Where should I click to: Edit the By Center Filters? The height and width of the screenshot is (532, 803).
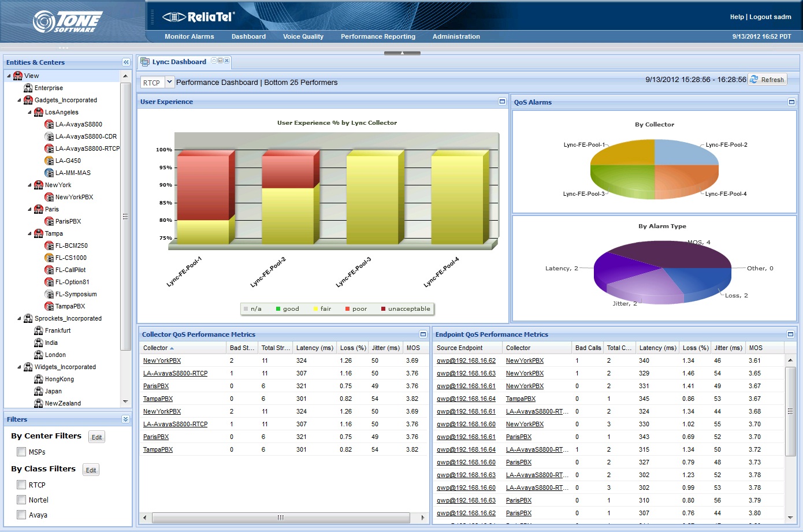click(96, 437)
